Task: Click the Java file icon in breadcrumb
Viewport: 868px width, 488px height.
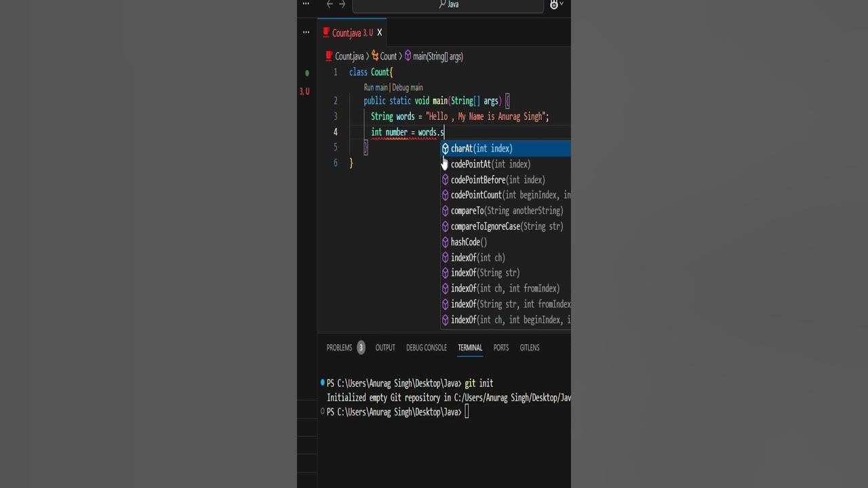Action: pyautogui.click(x=329, y=56)
